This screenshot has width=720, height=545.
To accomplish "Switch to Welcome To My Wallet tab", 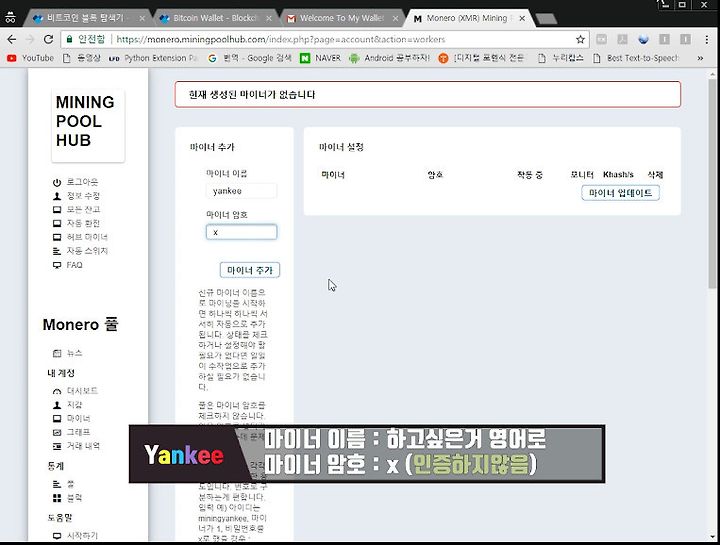I will [x=342, y=18].
